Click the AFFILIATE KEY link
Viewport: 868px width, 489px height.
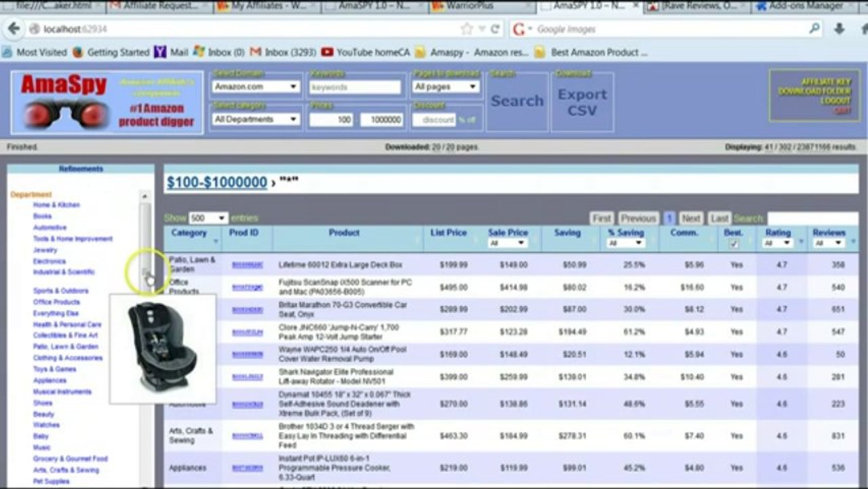click(825, 82)
